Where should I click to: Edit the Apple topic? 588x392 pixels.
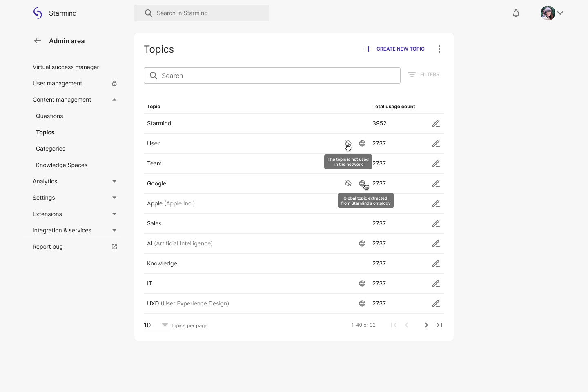click(x=436, y=203)
